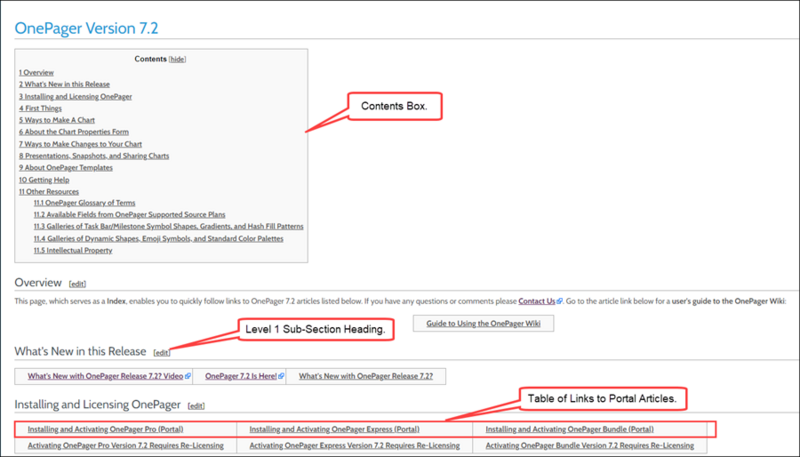Open What's New with OnePager Release 7.2? Video
Screen dimensions: 800x457
(x=105, y=376)
